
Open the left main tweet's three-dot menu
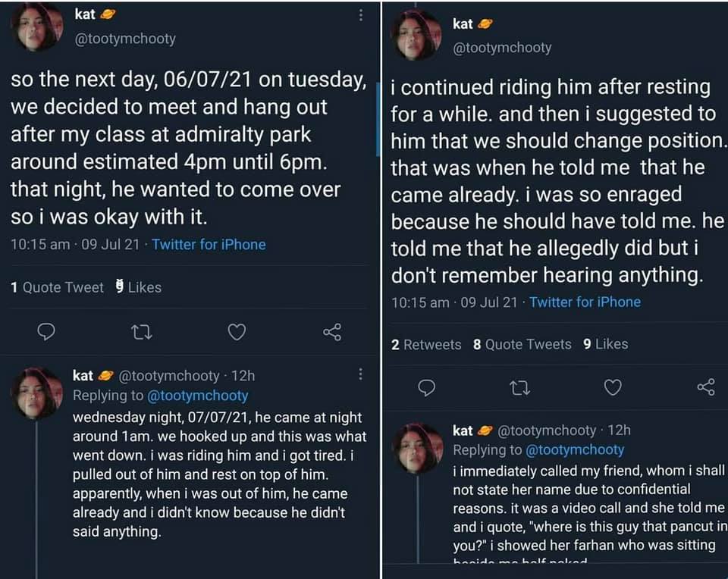[360, 15]
